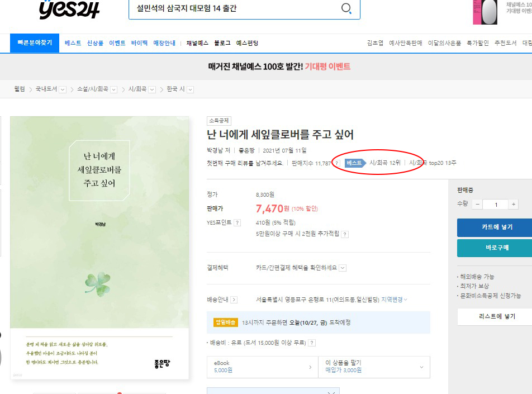Visit the 채널예스 link
532x394 pixels.
coord(197,43)
